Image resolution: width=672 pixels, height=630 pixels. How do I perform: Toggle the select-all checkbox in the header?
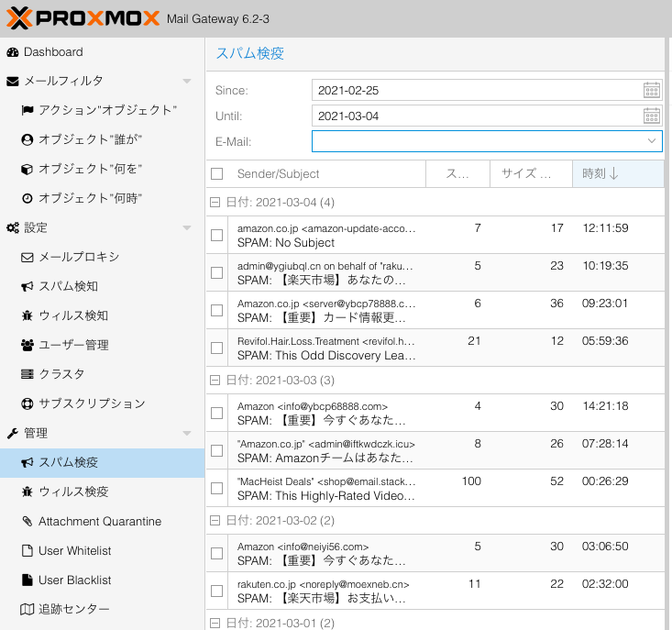point(217,174)
